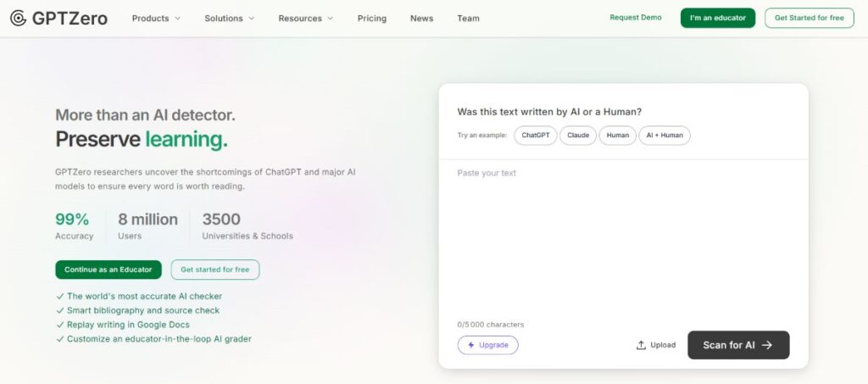Expand the Resources dropdown menu

tap(305, 19)
